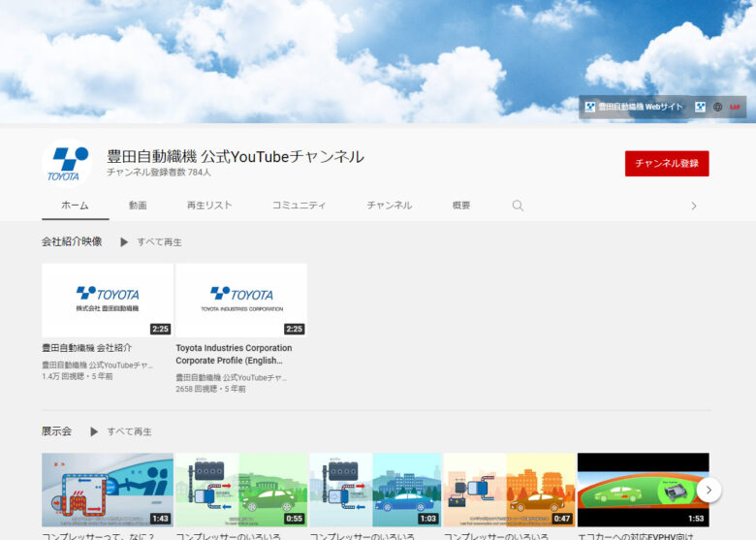The height and width of the screenshot is (540, 756).
Task: Click the globe icon in the banner
Action: pyautogui.click(x=717, y=107)
